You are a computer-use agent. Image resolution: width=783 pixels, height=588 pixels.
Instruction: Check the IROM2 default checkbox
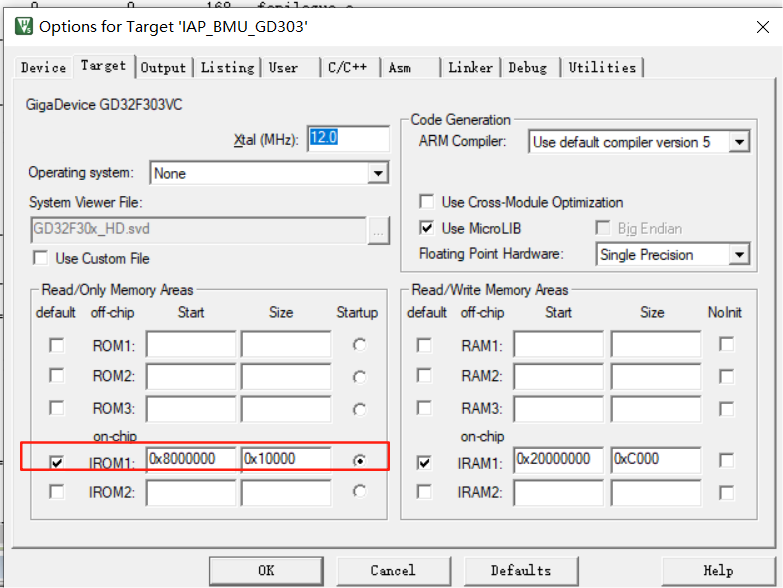(x=56, y=492)
